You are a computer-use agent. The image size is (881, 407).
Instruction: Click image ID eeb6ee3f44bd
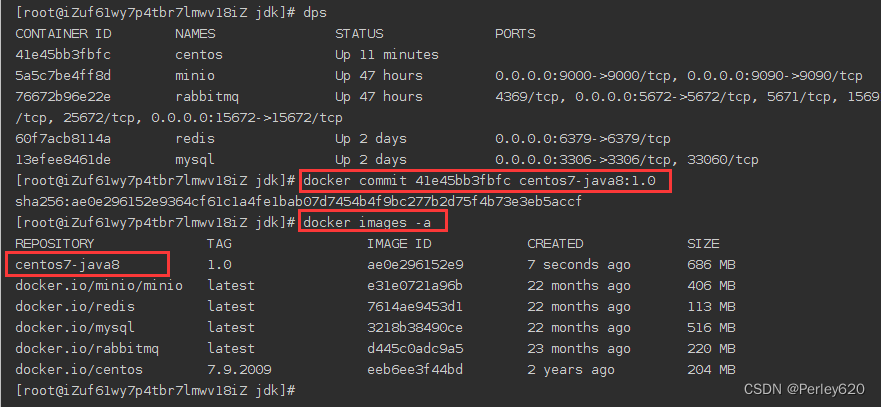415,370
